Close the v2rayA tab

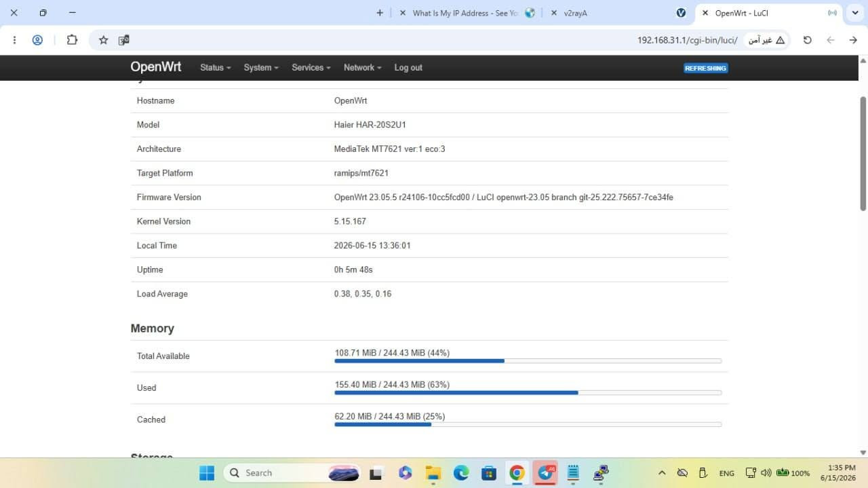[x=554, y=13]
